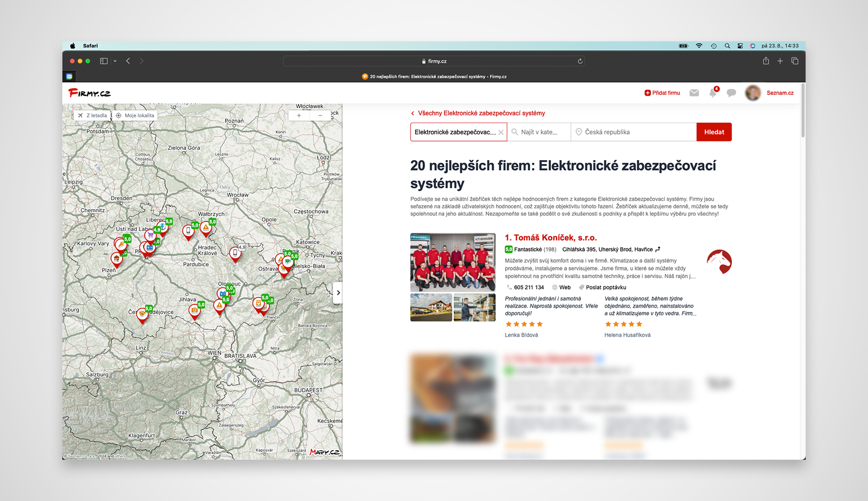The image size is (868, 501).
Task: Click 'Fantastické (198)' rating
Action: pos(530,249)
